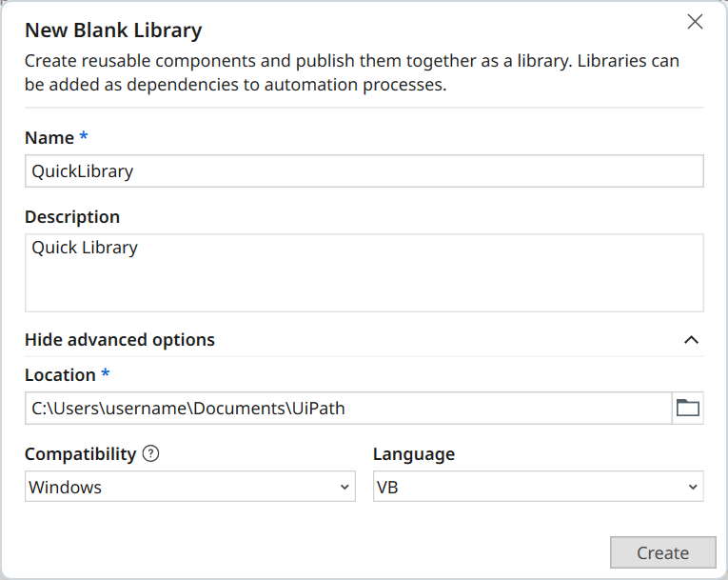
Task: Click the Compatibility label text
Action: point(80,454)
